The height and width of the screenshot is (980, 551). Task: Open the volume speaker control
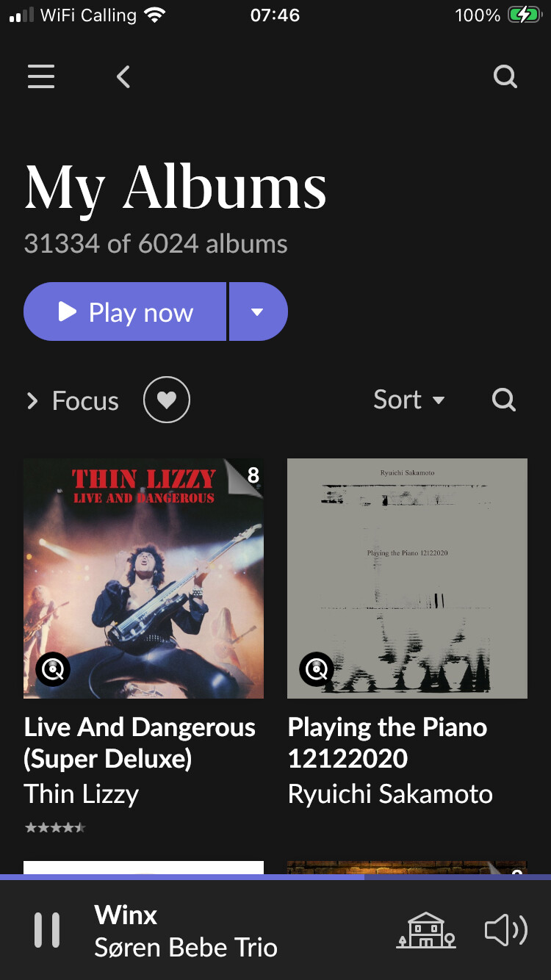tap(505, 930)
